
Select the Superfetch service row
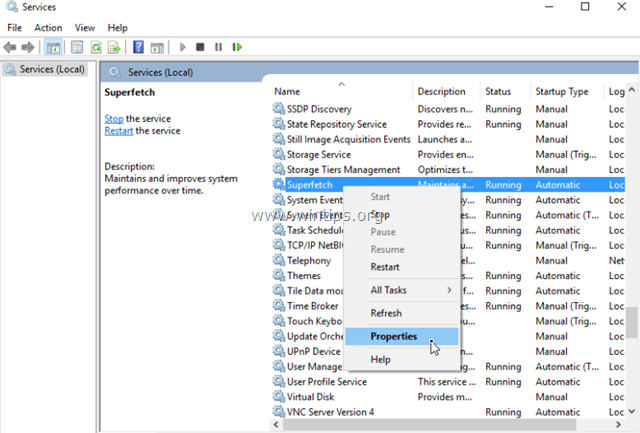448,184
